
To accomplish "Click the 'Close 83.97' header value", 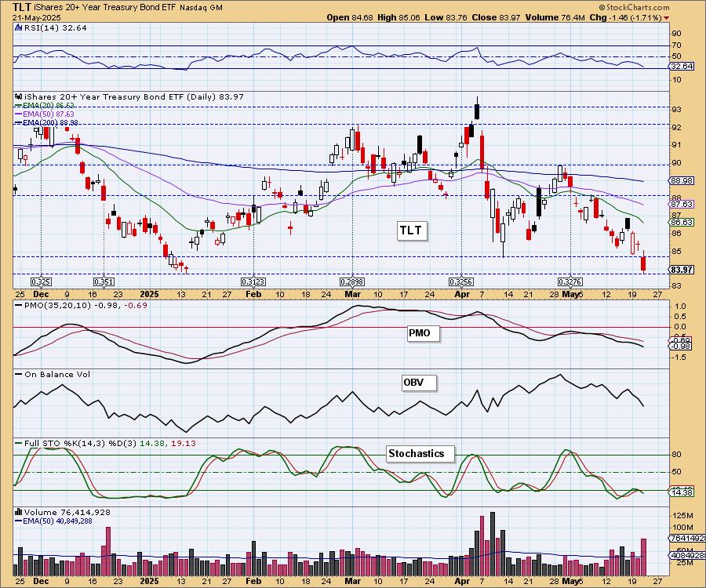I will [497, 17].
